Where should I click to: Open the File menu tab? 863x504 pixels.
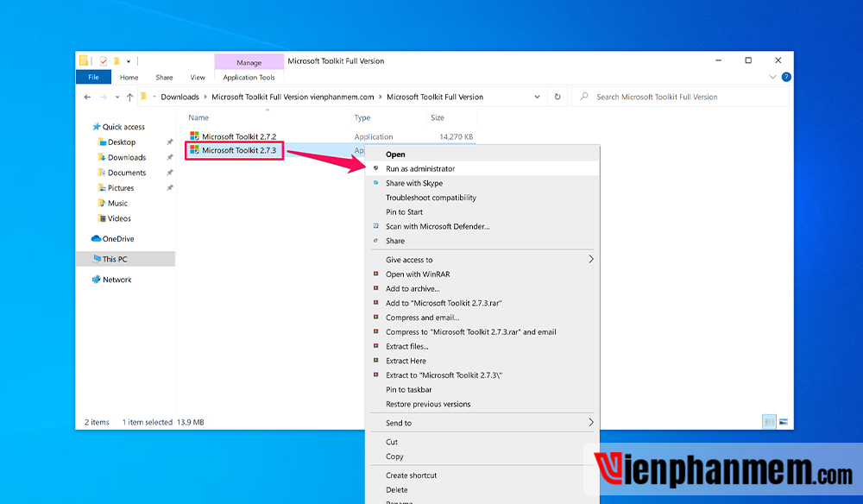[x=93, y=78]
